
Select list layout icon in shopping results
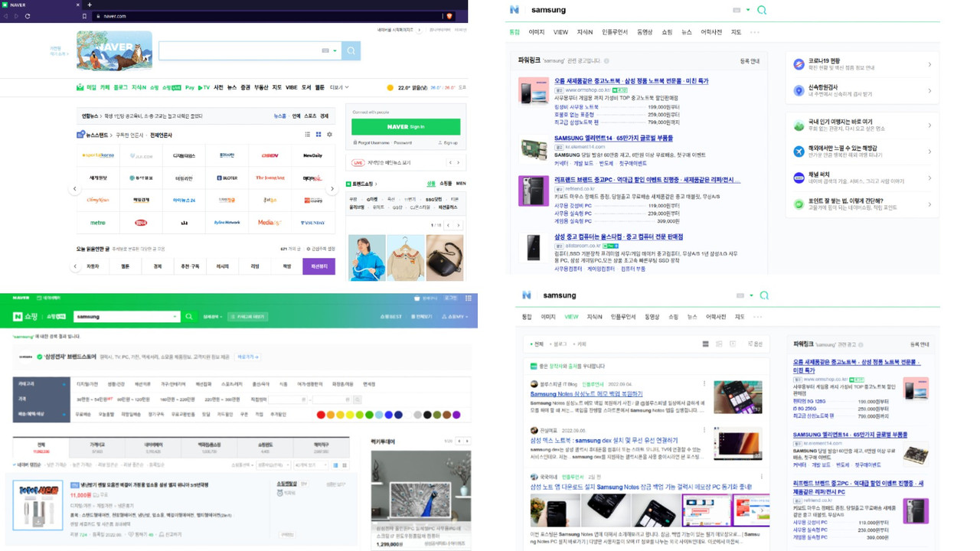tap(337, 465)
